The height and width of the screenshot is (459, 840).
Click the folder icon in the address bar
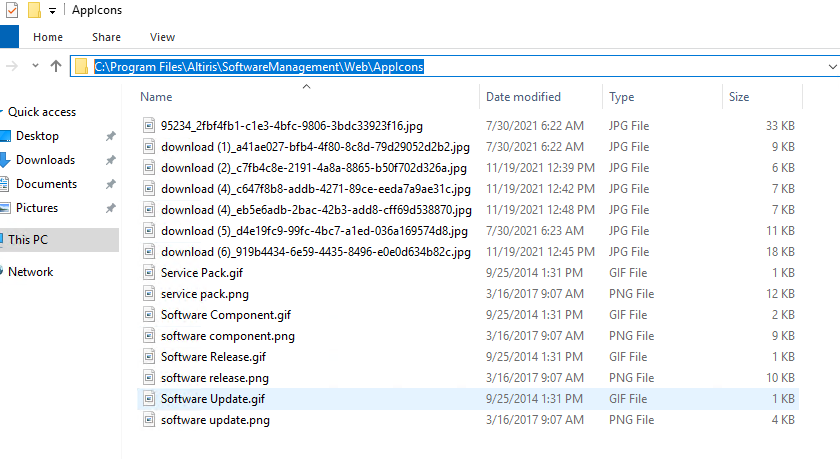click(81, 66)
